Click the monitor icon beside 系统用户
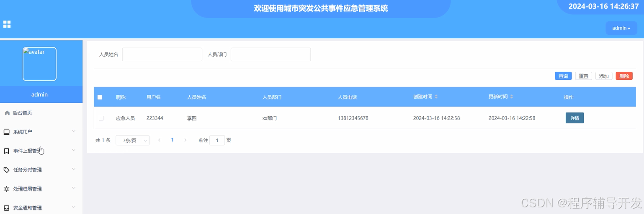 tap(7, 132)
